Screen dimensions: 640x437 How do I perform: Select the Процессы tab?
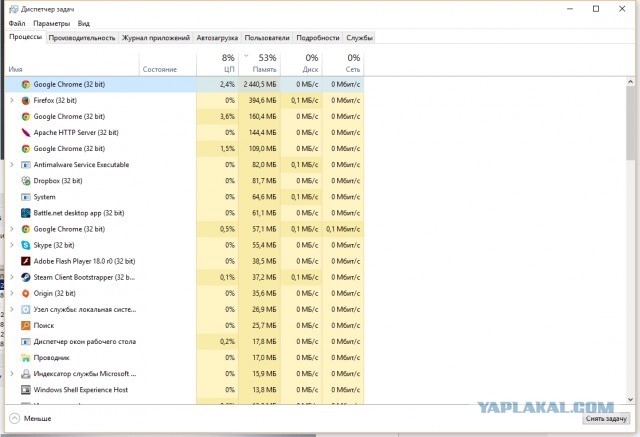coord(25,37)
